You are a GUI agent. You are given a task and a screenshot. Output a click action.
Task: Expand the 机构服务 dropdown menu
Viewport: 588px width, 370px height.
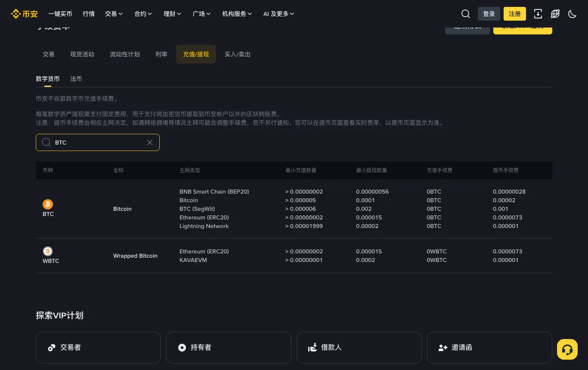(x=237, y=14)
